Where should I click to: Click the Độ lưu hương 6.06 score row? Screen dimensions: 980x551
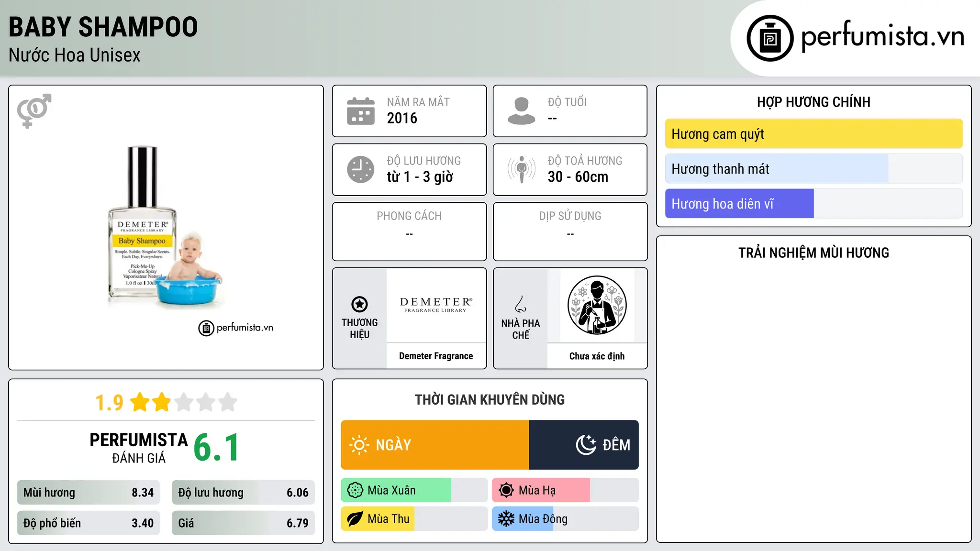(x=243, y=493)
